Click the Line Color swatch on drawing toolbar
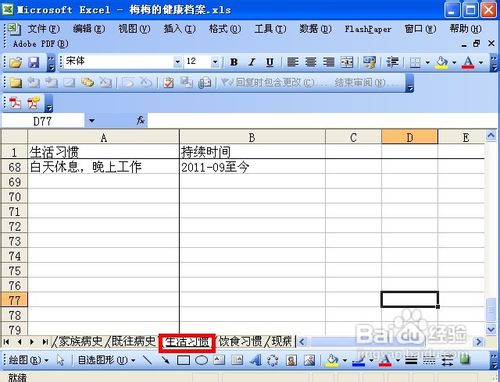The width and height of the screenshot is (500, 382). pos(358,360)
